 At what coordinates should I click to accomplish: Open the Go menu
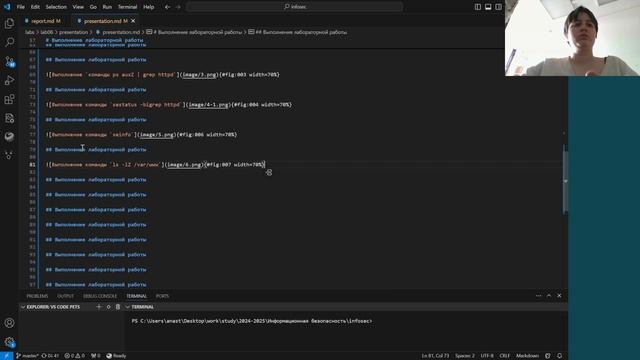[93, 7]
